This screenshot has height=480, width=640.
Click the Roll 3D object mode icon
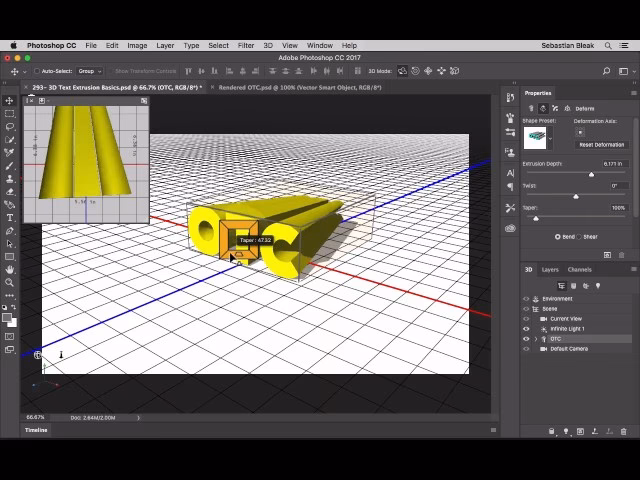click(x=415, y=71)
